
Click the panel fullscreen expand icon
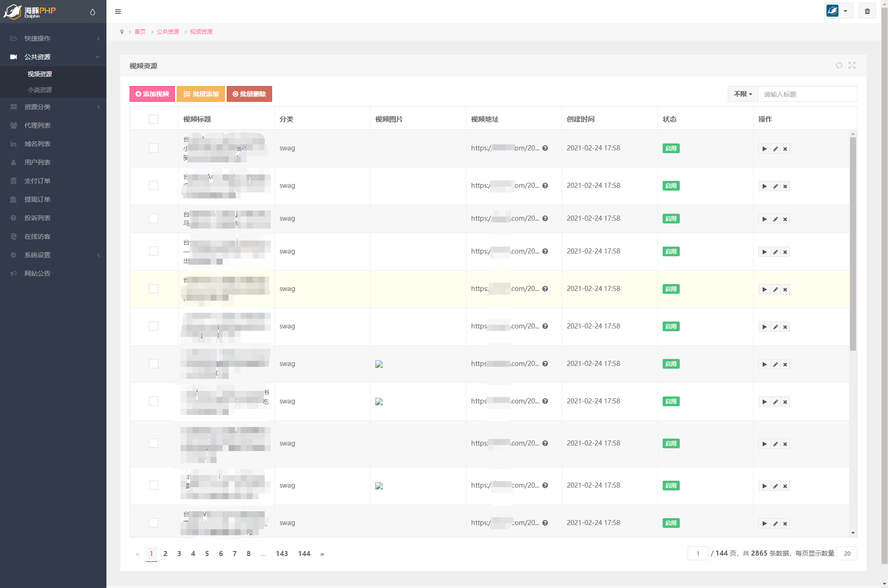pyautogui.click(x=852, y=66)
